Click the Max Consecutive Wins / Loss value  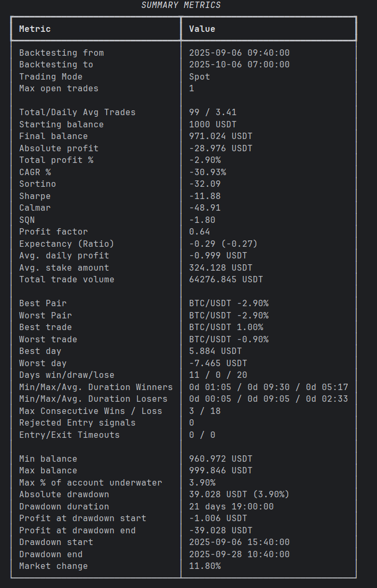click(205, 411)
